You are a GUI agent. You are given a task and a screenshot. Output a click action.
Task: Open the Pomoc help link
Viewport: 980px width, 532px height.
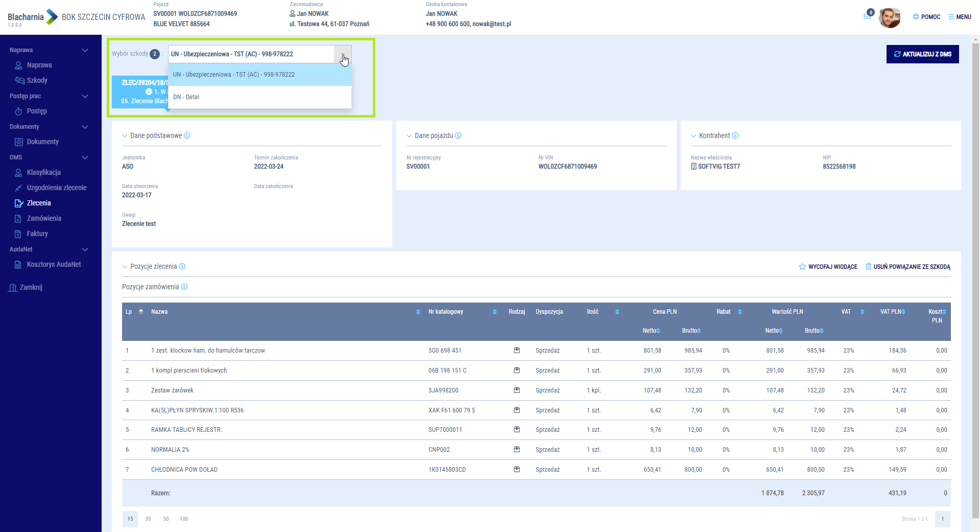pos(926,17)
